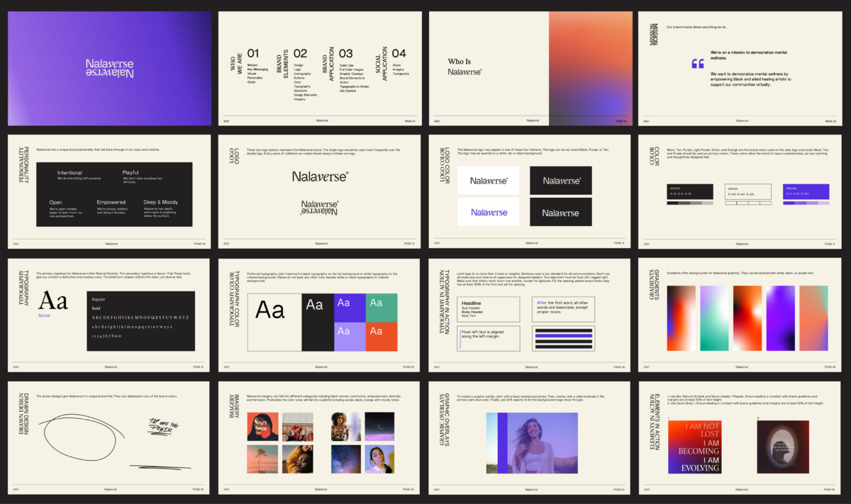Open the starry galaxy photo

coord(345,459)
